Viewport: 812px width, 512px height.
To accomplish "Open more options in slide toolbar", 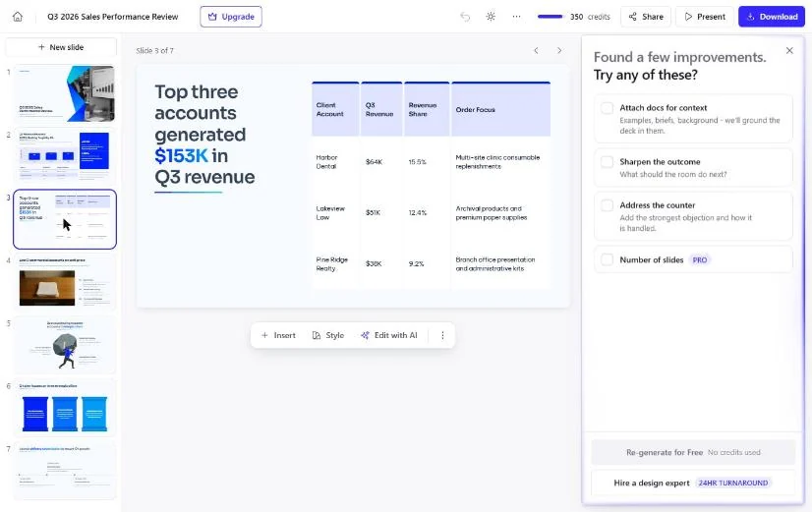I will 442,335.
